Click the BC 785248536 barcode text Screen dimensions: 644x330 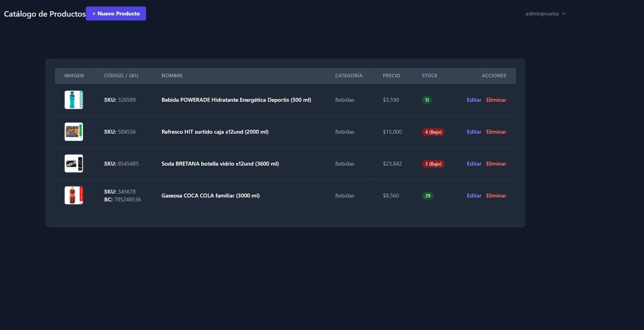click(x=122, y=200)
